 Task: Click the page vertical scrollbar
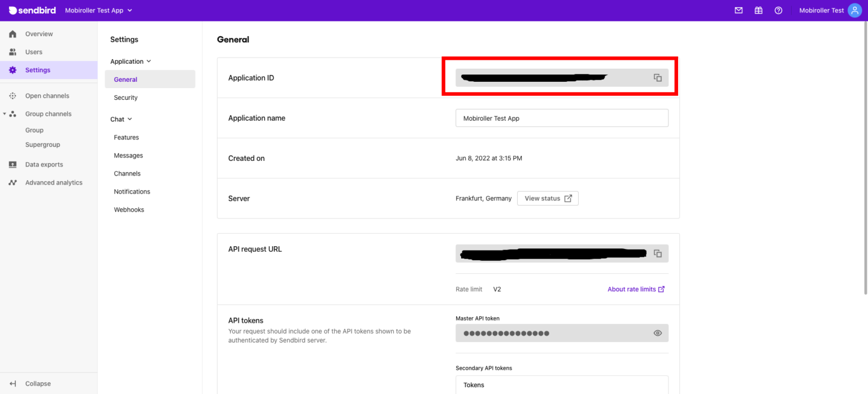pyautogui.click(x=865, y=158)
